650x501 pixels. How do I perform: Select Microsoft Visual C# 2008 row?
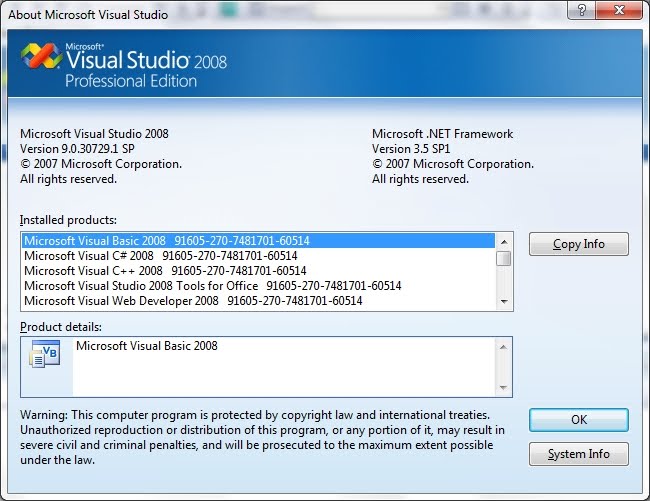pos(259,256)
